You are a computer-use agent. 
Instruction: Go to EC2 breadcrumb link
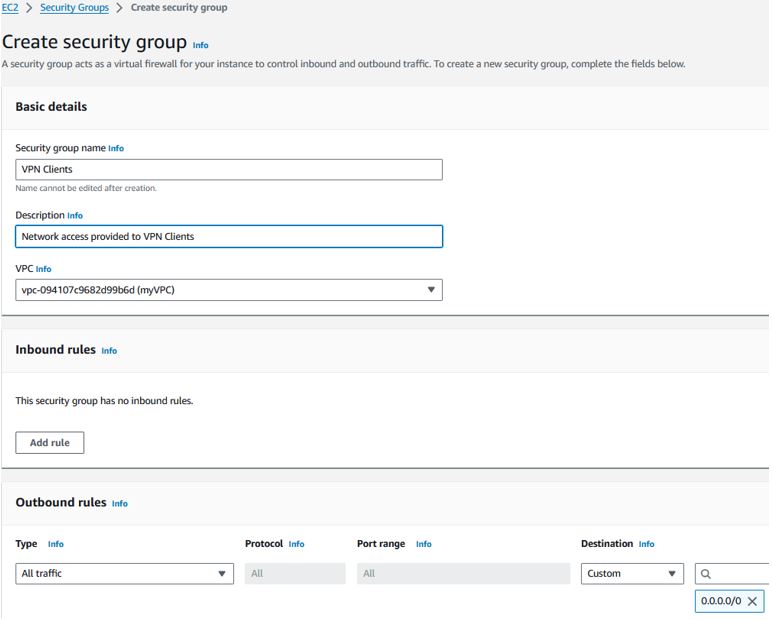coord(10,7)
